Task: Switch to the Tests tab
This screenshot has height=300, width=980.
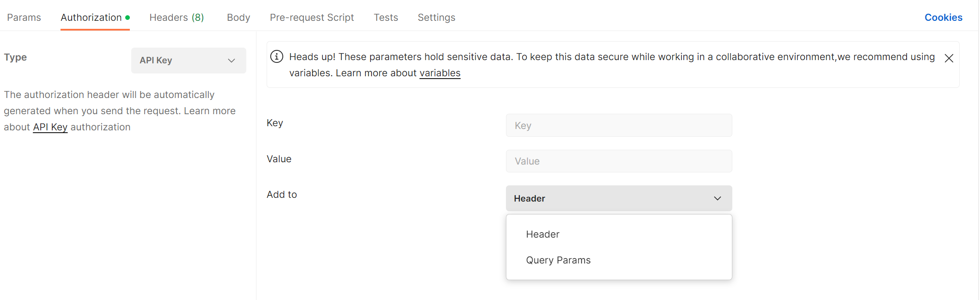Action: click(386, 18)
